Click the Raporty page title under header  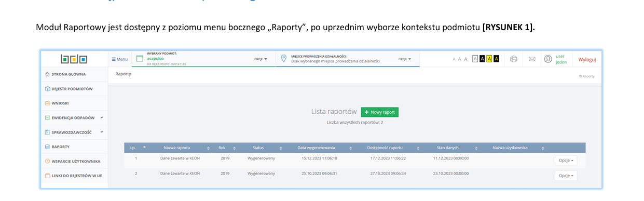click(x=123, y=74)
